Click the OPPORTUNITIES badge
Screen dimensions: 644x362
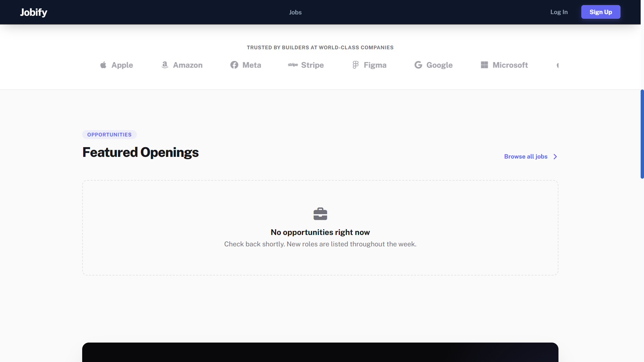click(109, 134)
